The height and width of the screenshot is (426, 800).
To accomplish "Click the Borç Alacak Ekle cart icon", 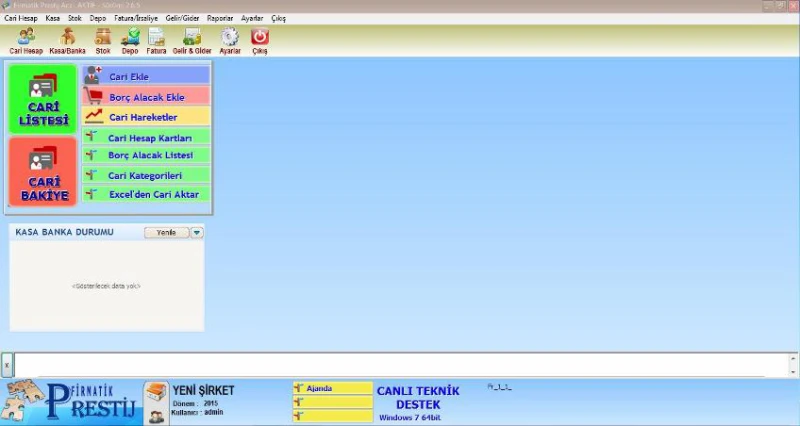I will coord(93,96).
